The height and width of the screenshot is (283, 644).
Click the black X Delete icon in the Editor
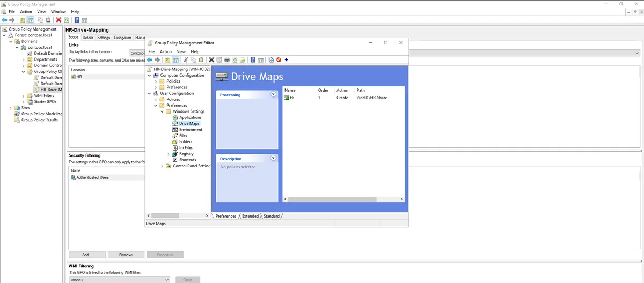(x=211, y=59)
